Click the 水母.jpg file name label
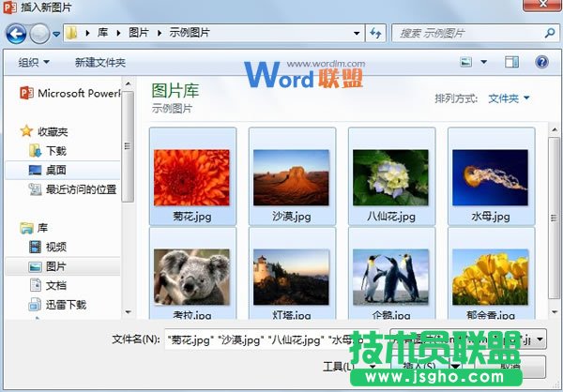563x392 pixels. tap(491, 217)
